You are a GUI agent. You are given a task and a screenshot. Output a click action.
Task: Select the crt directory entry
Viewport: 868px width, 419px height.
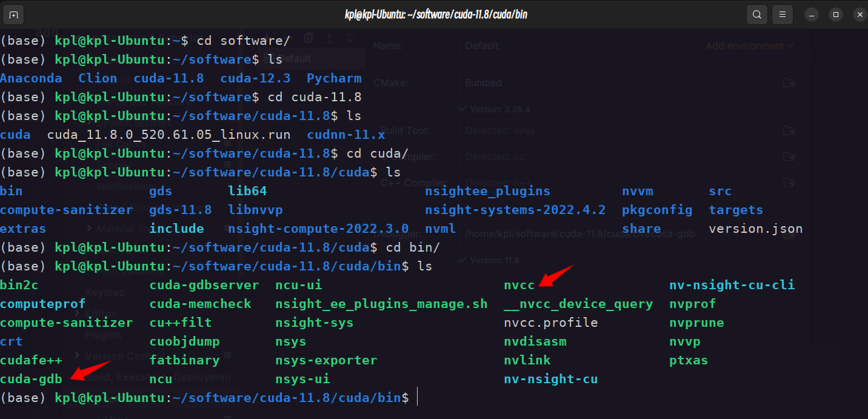tap(12, 341)
